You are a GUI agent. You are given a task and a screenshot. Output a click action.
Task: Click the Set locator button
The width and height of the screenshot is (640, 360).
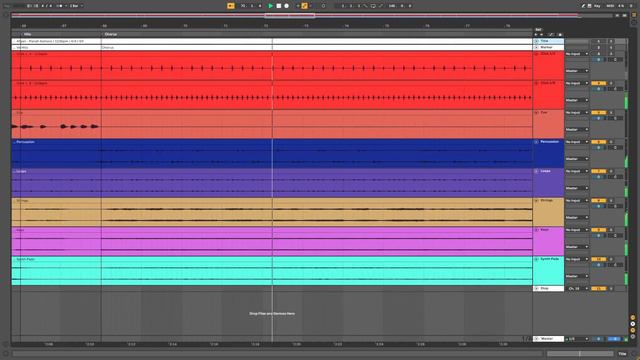click(538, 29)
